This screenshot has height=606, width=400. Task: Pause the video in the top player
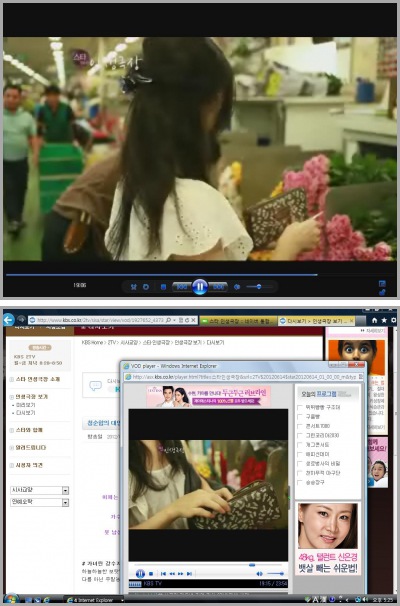click(200, 287)
